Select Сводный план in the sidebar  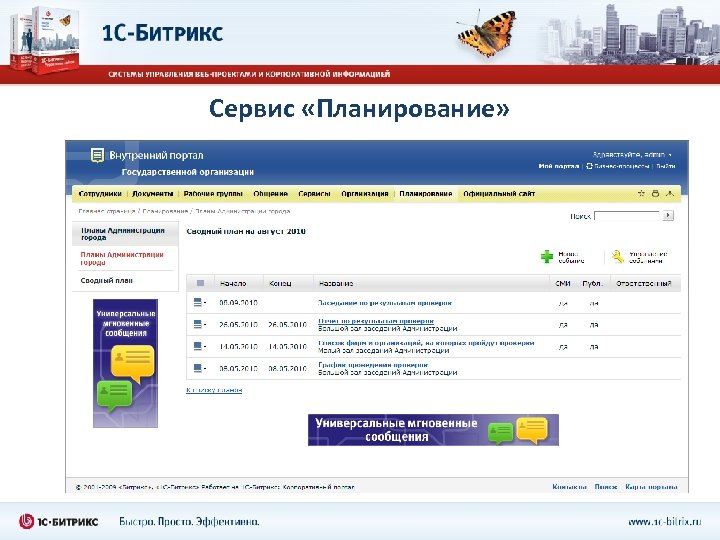[x=107, y=281]
